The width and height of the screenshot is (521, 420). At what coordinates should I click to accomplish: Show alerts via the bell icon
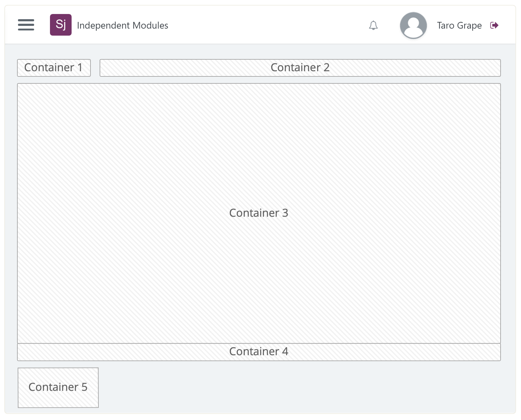pos(373,25)
